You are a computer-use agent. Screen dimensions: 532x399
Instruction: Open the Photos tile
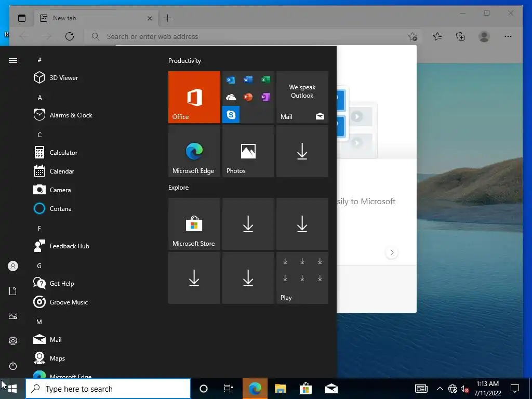tap(248, 151)
